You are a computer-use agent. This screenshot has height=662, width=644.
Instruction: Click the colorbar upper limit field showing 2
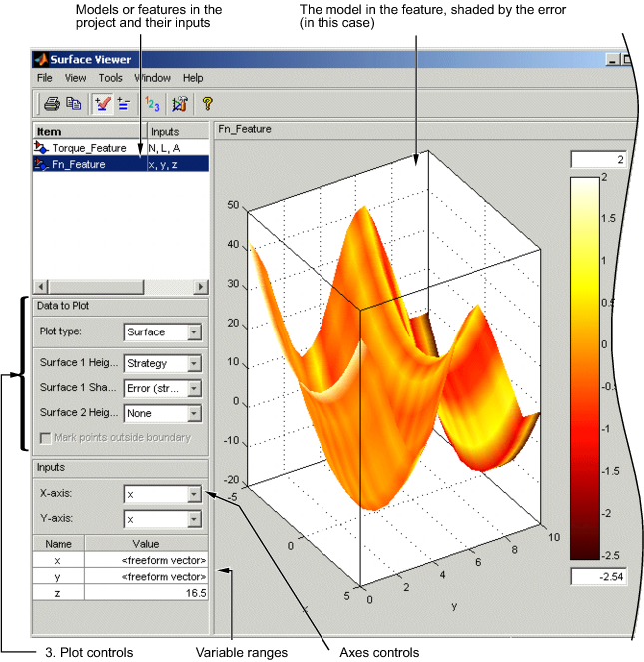[599, 159]
